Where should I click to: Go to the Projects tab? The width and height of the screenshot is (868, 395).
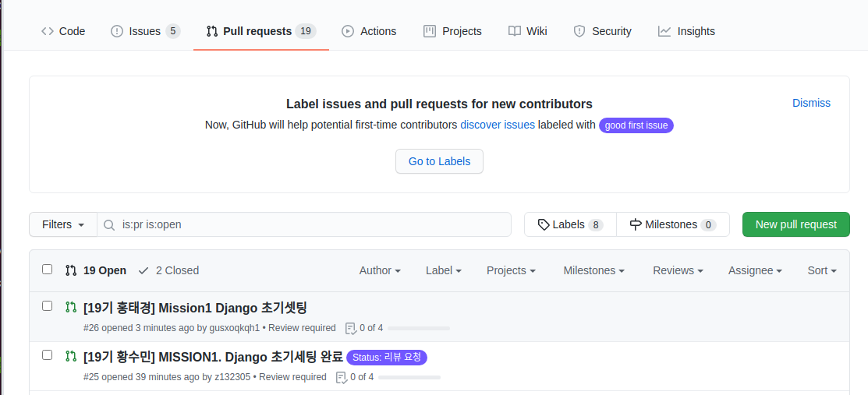click(x=452, y=31)
